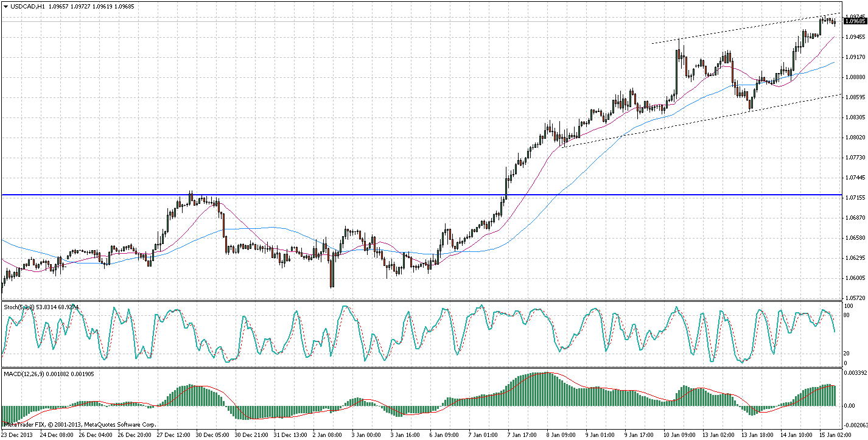
Task: Click the 1.09455 price scale value
Action: pyautogui.click(x=855, y=37)
